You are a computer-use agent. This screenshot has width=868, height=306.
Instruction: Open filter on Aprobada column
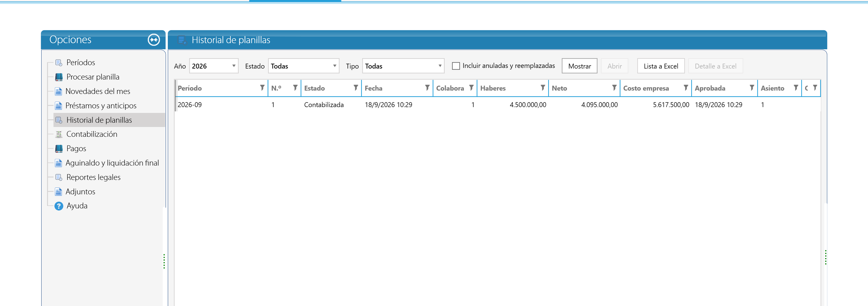[x=752, y=88]
